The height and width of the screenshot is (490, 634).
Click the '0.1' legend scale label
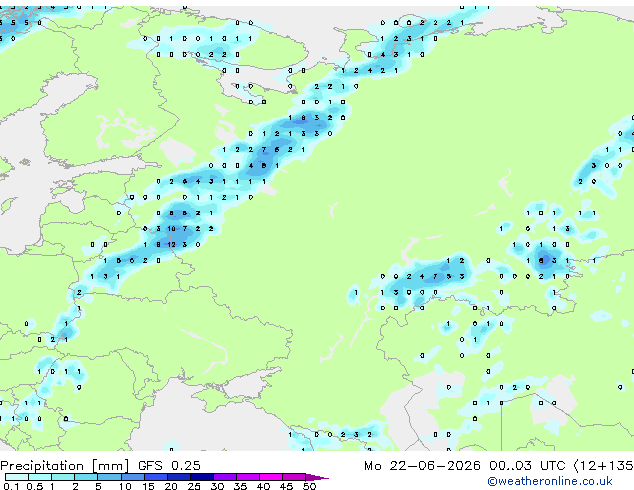11,486
